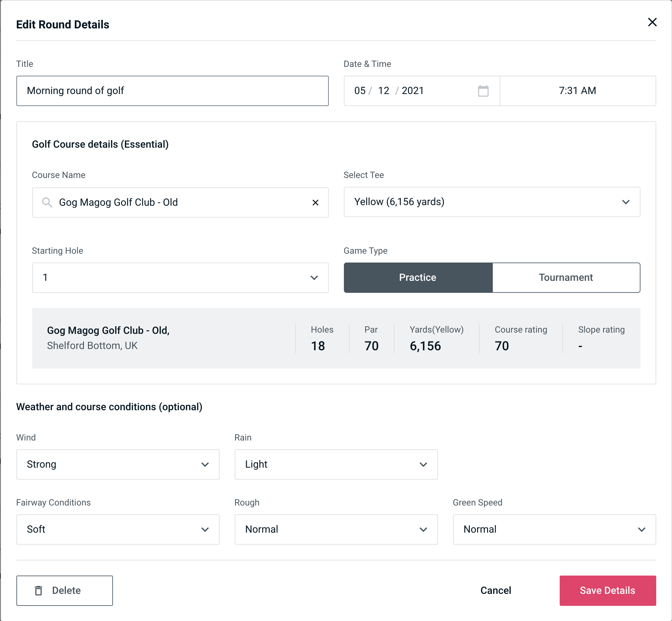Toggle Game Type to Practice
Viewport: 672px width, 621px height.
pos(417,277)
